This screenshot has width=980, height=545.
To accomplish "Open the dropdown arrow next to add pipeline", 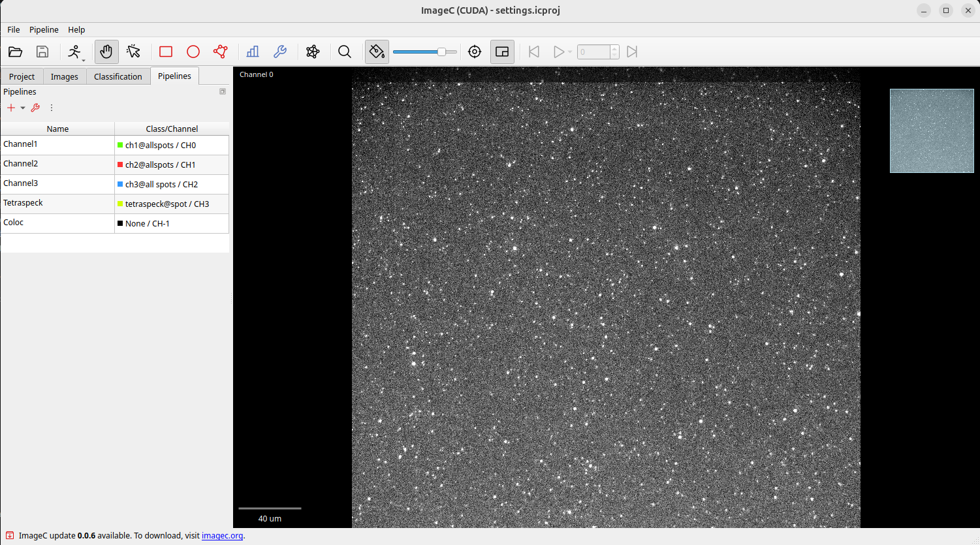I will [23, 108].
